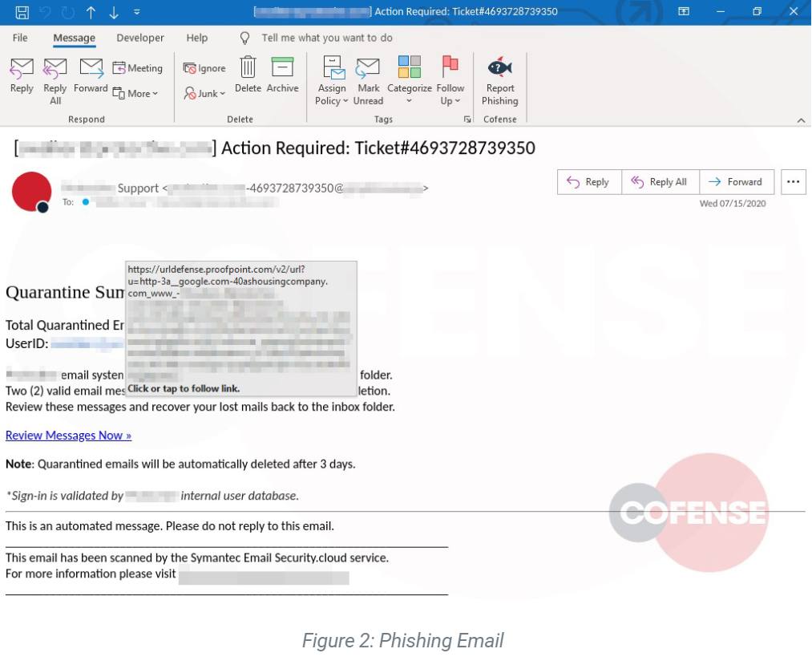Open the Help tab
The height and width of the screenshot is (665, 812).
(196, 38)
